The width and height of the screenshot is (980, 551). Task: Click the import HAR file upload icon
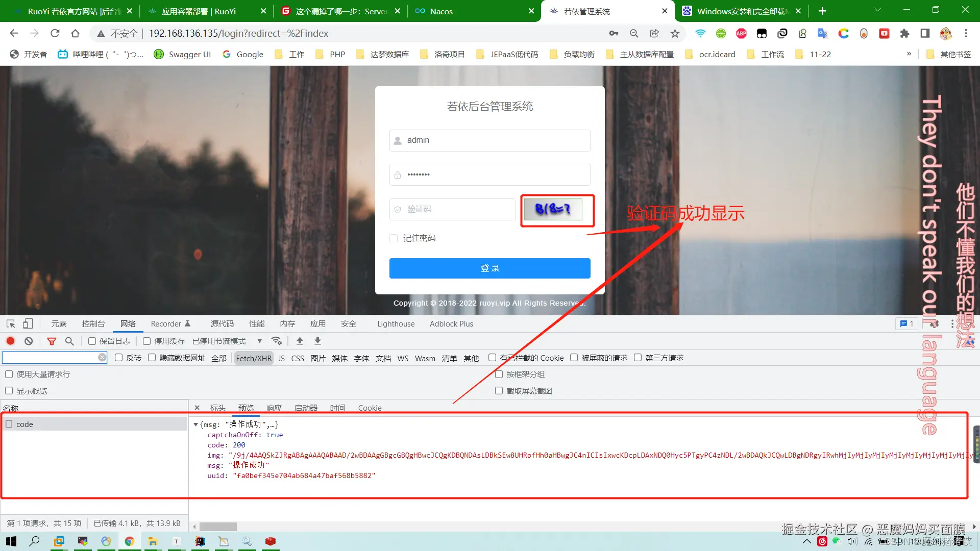[x=300, y=341]
